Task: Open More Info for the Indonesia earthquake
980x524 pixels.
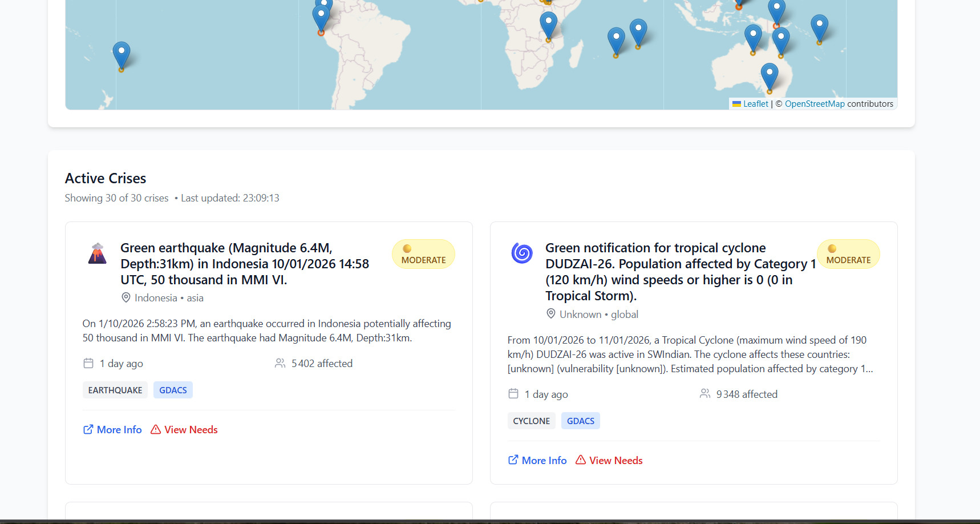Action: pyautogui.click(x=119, y=429)
